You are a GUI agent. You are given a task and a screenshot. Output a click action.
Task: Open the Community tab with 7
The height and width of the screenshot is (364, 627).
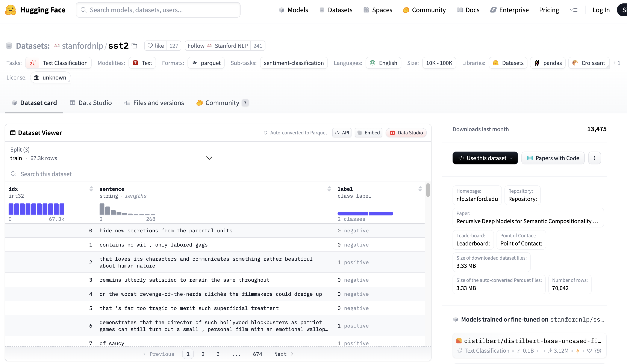coord(222,103)
